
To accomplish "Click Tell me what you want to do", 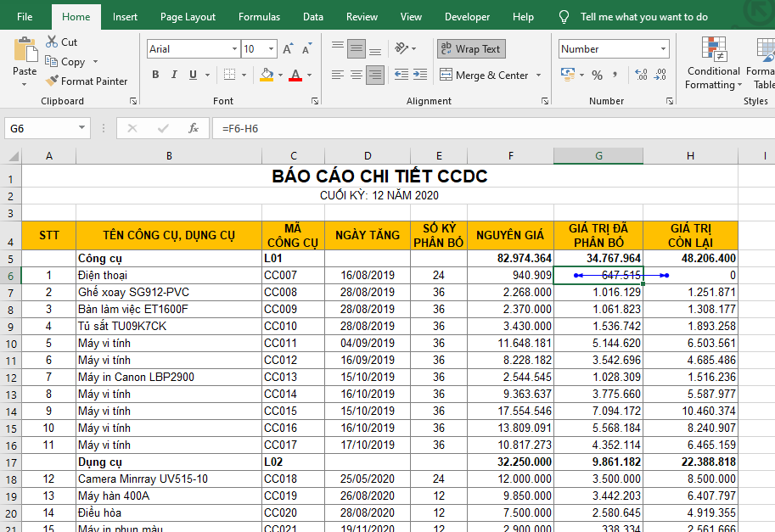I will pyautogui.click(x=643, y=17).
